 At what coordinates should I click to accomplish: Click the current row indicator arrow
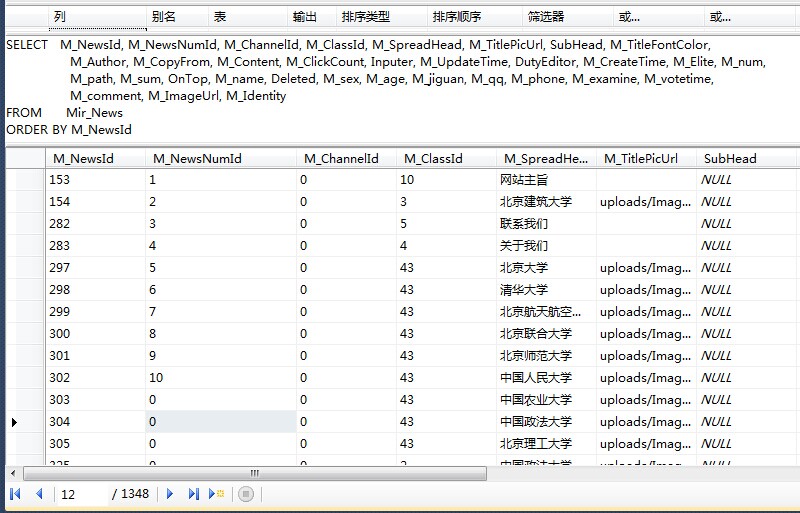tap(14, 422)
